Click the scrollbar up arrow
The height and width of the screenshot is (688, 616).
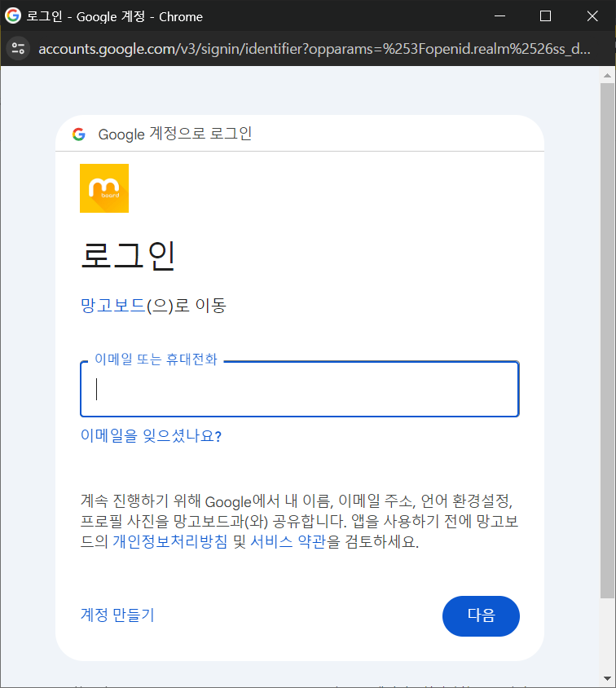pos(607,76)
